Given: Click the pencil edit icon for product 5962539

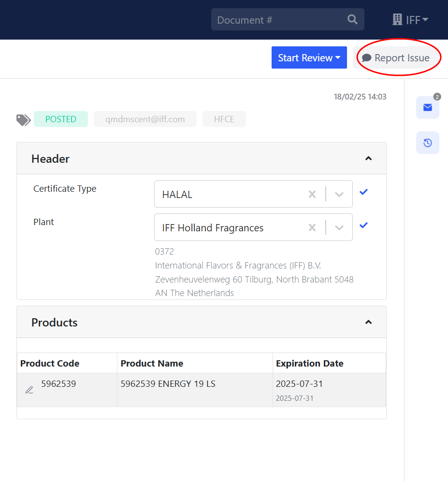Looking at the screenshot, I should (x=29, y=390).
